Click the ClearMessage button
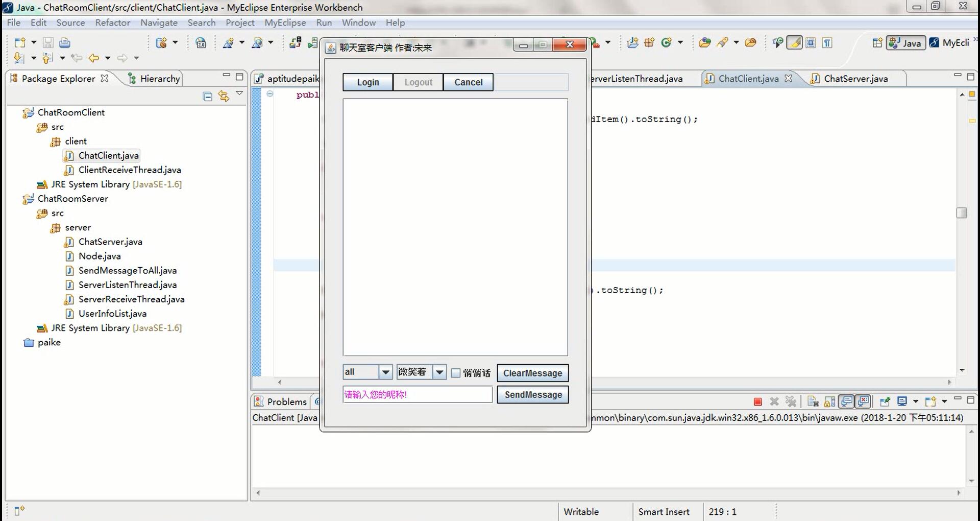The image size is (980, 521). (x=533, y=373)
